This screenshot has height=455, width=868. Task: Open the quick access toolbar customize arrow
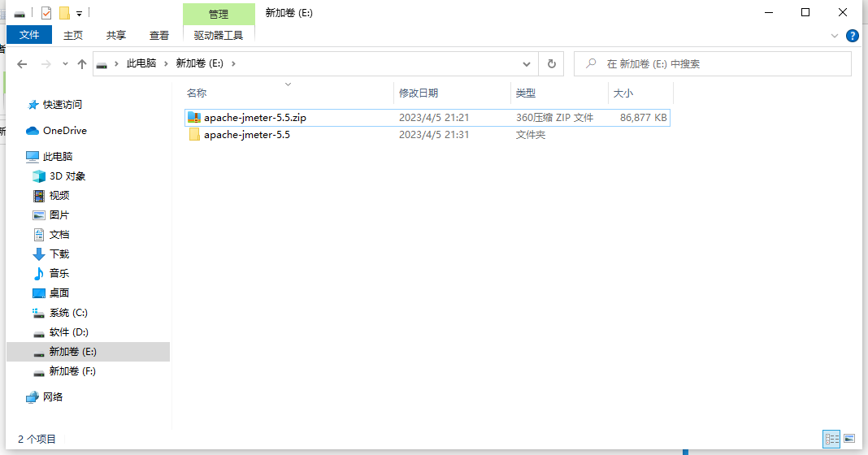click(x=79, y=13)
